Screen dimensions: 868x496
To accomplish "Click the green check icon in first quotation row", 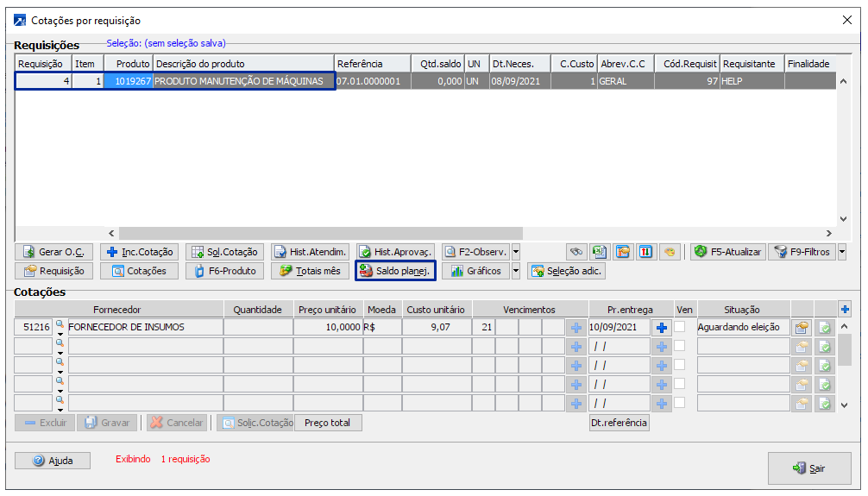I will coord(825,328).
